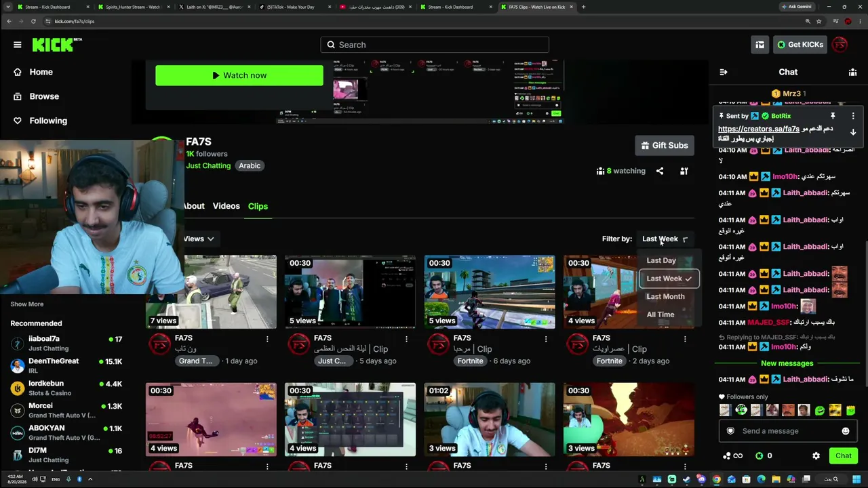The height and width of the screenshot is (488, 868).
Task: Open options for ليلة الفحص العظمى clip
Action: (x=407, y=338)
